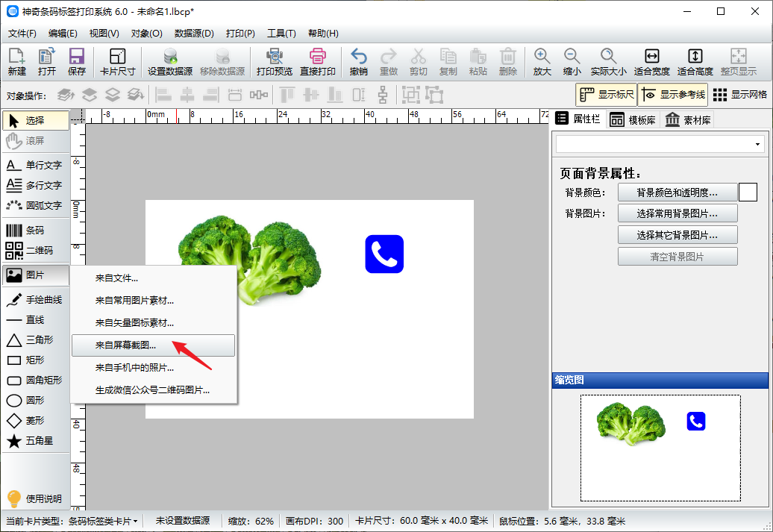
Task: Choose 来自矢量图标素材... menu entry
Action: [x=153, y=323]
